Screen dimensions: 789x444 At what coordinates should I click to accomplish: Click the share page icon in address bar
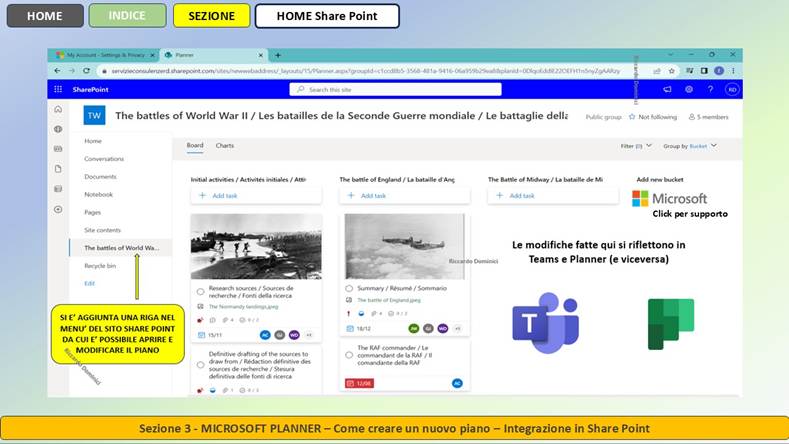657,71
